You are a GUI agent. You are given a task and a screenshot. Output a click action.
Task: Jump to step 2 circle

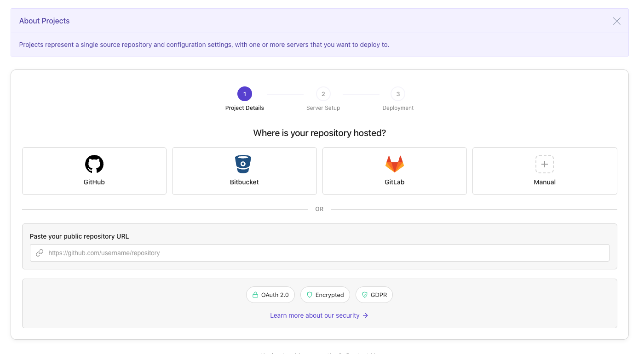click(323, 94)
